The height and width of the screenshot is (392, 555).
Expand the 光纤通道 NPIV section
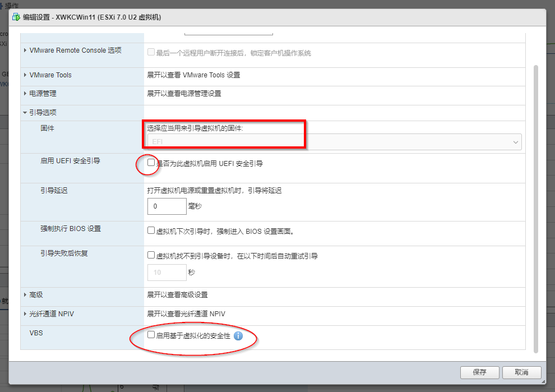(x=25, y=313)
